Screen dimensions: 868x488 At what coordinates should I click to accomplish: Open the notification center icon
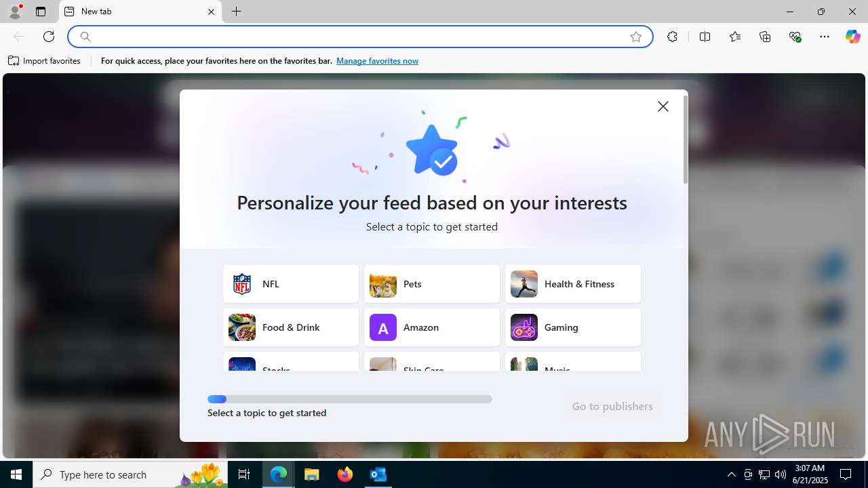click(x=846, y=474)
